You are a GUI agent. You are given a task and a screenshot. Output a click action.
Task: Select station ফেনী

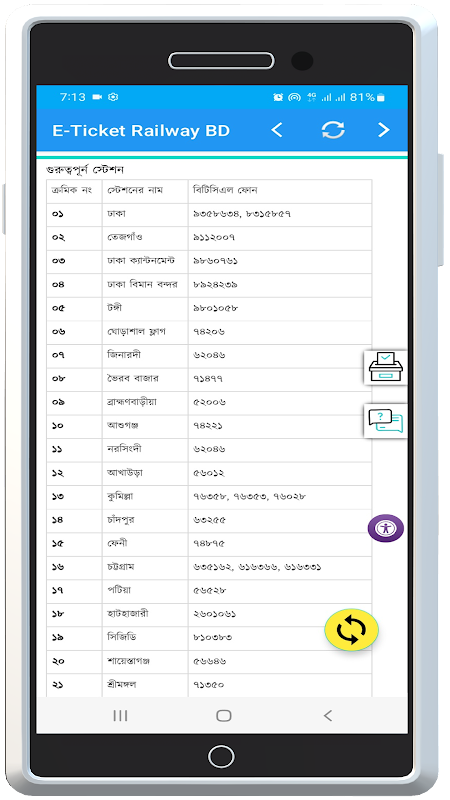tap(117, 543)
